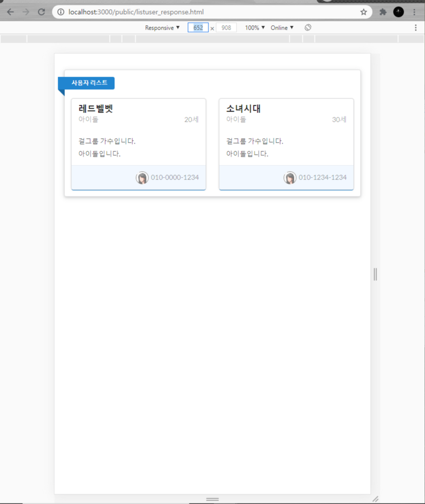425x504 pixels.
Task: Click the URL in the address bar
Action: point(136,12)
